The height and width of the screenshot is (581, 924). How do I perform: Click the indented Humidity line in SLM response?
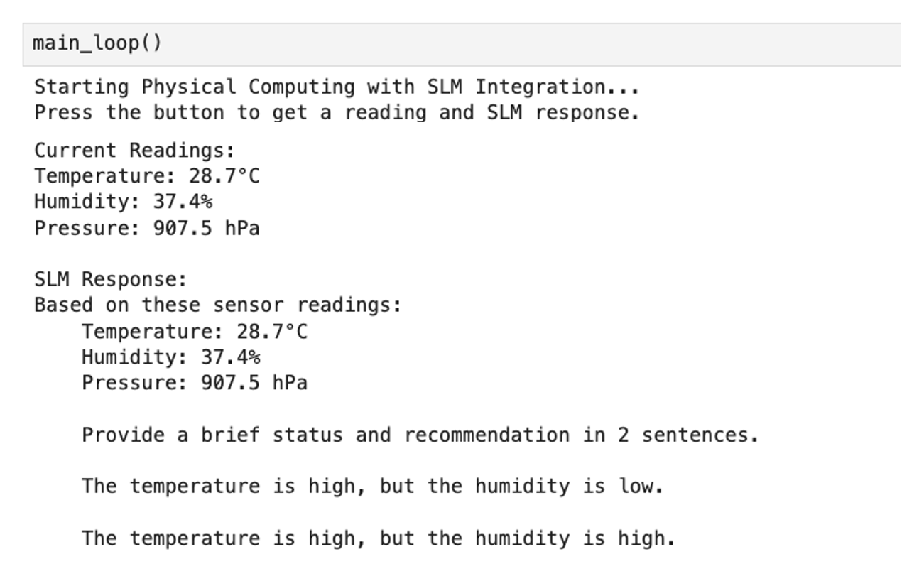point(170,357)
